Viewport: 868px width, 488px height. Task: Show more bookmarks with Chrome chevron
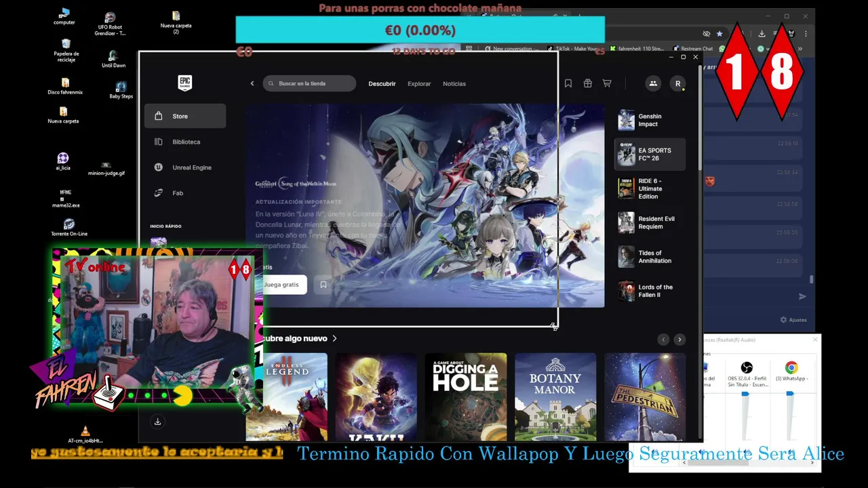tap(800, 49)
